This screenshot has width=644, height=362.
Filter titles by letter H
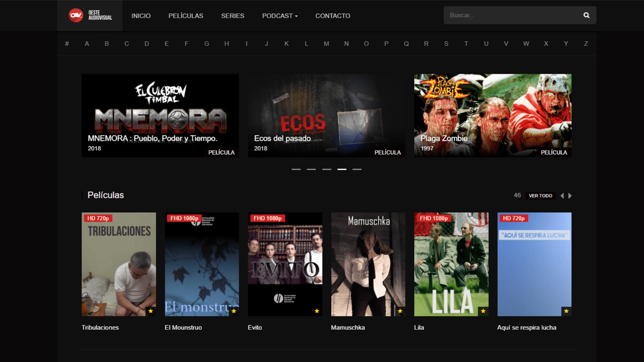(227, 44)
